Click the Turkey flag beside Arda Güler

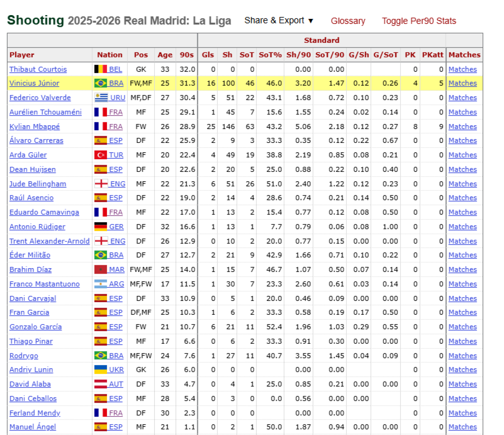click(x=101, y=155)
